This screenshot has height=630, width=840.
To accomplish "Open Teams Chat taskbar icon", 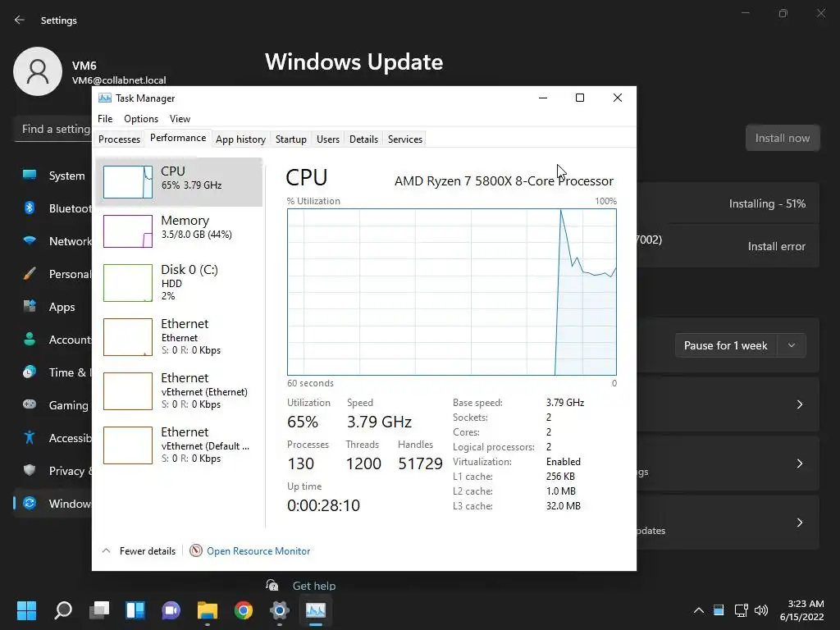I will (x=171, y=610).
